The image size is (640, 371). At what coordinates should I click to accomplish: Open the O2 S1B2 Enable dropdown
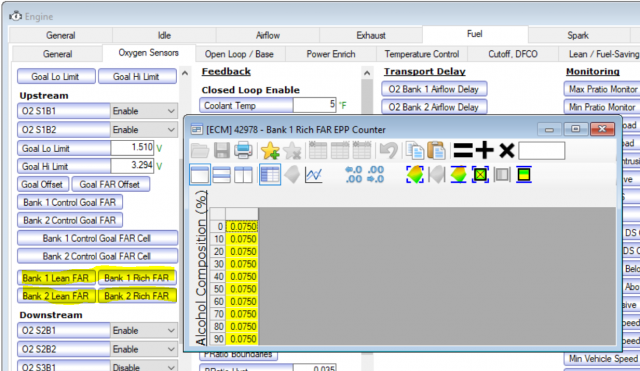(144, 130)
